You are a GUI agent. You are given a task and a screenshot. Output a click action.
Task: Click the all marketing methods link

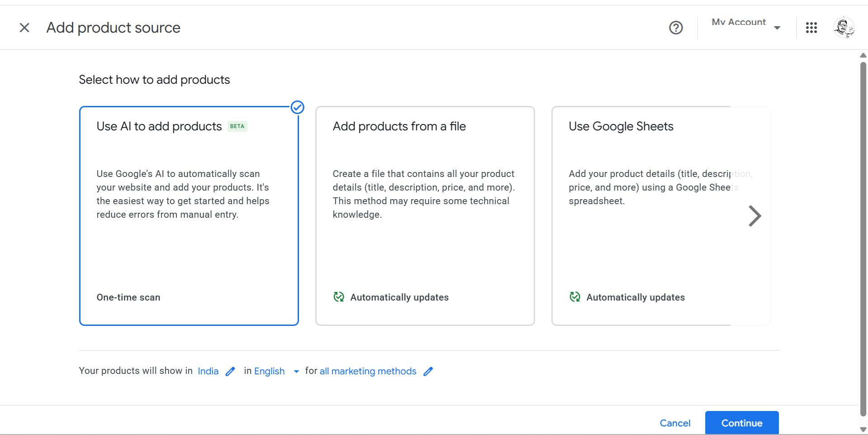[x=368, y=371]
